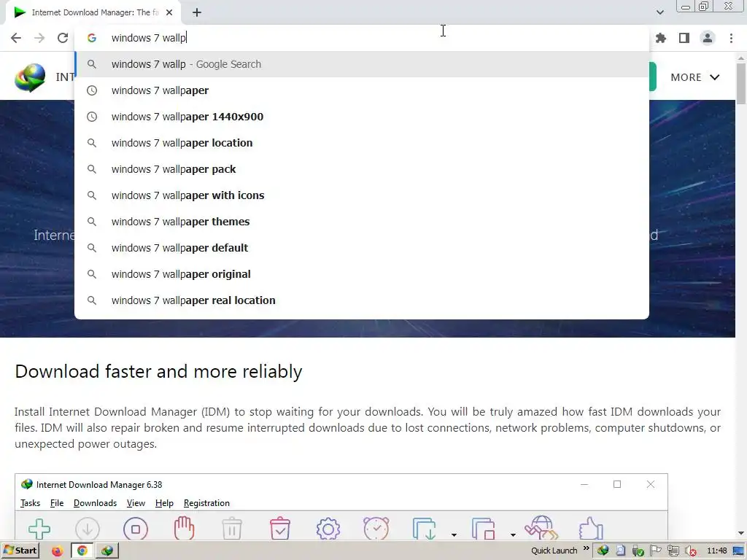The image size is (747, 560).
Task: Choose 'windows 7 wallpaper original' suggestion
Action: pyautogui.click(x=362, y=274)
